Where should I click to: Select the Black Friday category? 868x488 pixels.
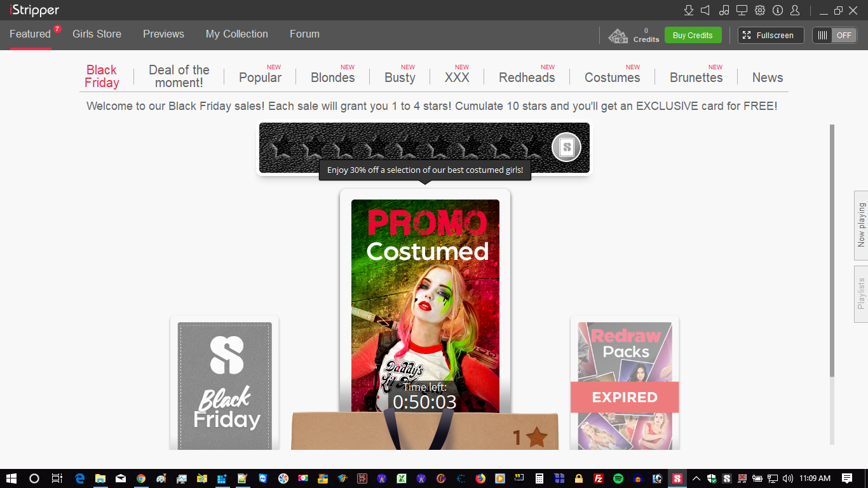point(102,76)
